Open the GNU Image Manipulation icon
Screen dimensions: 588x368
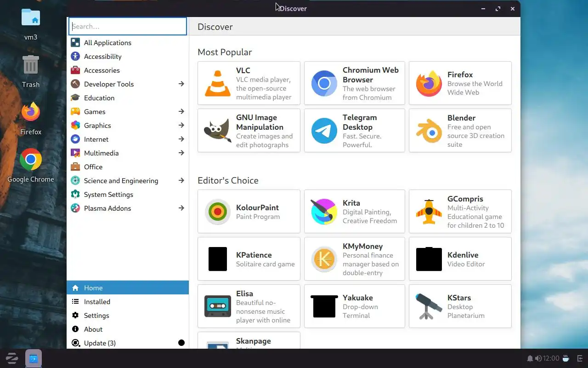(x=218, y=131)
